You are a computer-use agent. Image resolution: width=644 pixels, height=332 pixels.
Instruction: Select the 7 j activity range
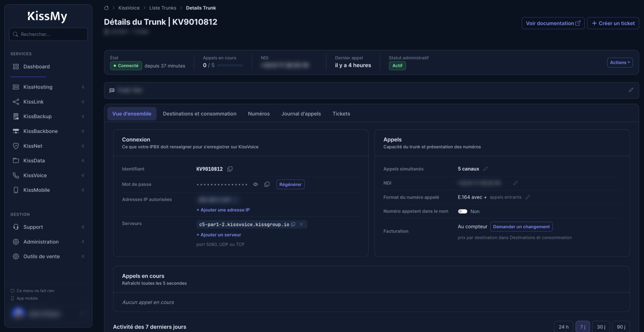tap(583, 327)
